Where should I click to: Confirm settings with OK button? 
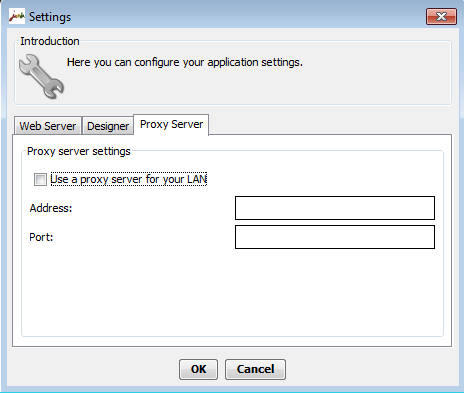pyautogui.click(x=198, y=369)
